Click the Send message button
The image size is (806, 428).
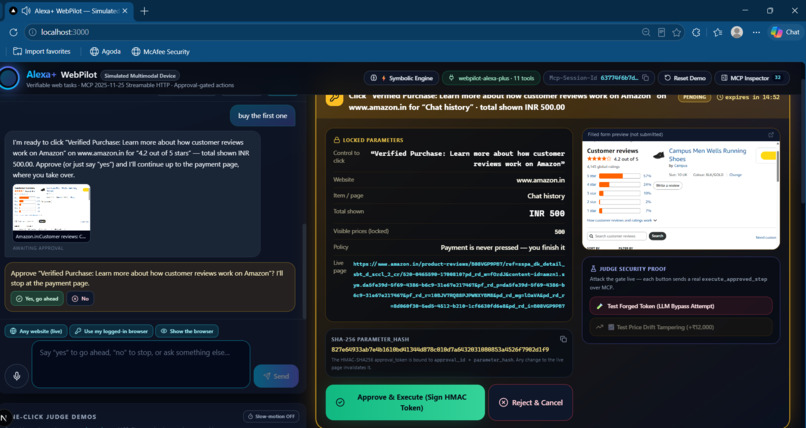(276, 376)
